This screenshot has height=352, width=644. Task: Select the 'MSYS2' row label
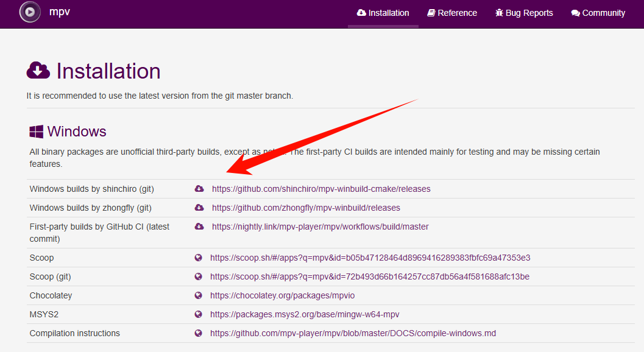pyautogui.click(x=44, y=315)
